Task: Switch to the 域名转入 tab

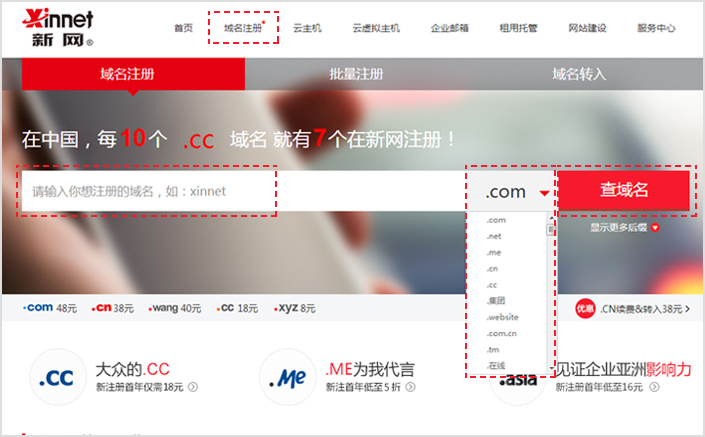Action: click(x=579, y=74)
